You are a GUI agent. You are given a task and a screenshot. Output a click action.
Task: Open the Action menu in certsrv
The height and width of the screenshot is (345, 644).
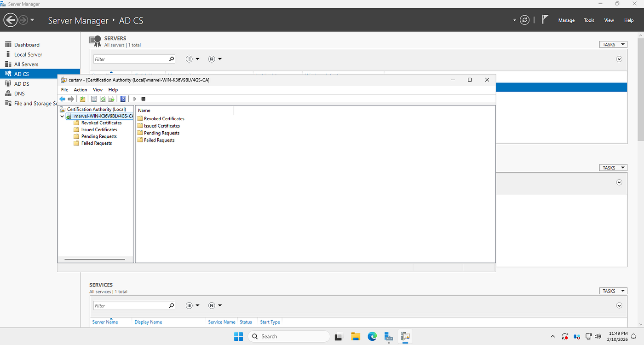(x=80, y=90)
